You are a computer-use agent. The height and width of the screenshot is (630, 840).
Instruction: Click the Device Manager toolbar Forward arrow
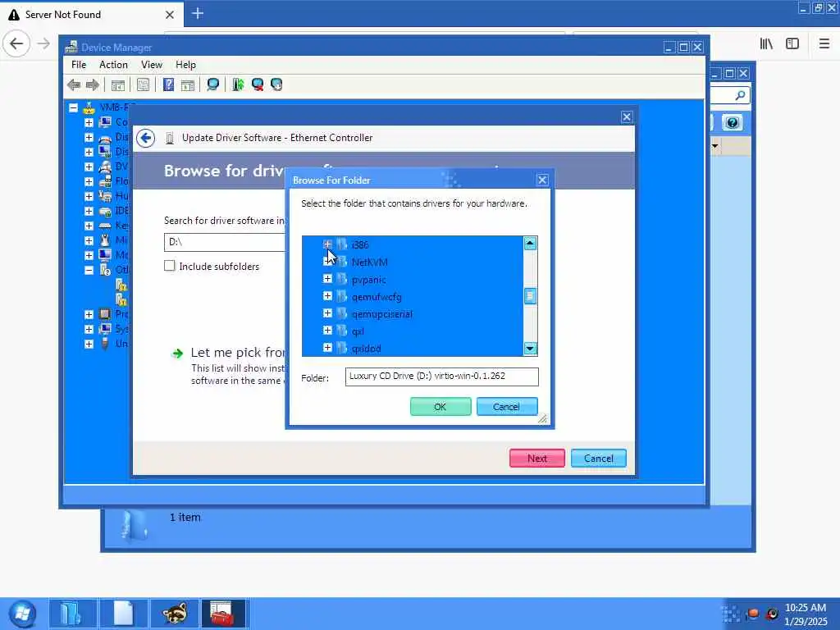(93, 84)
